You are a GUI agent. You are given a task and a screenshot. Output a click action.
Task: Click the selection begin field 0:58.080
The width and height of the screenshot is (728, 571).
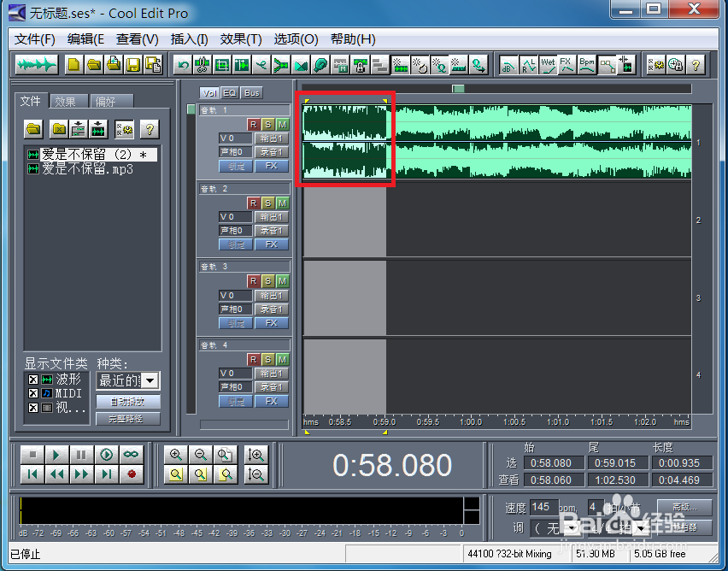(x=554, y=462)
